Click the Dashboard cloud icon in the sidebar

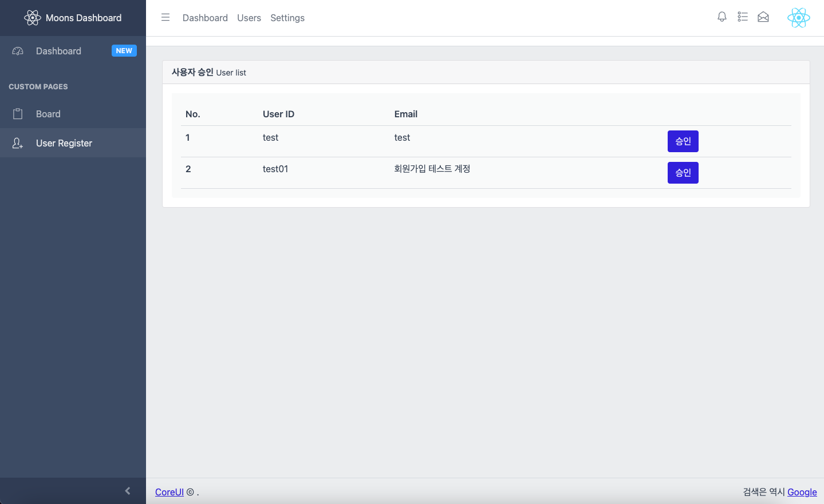click(18, 51)
